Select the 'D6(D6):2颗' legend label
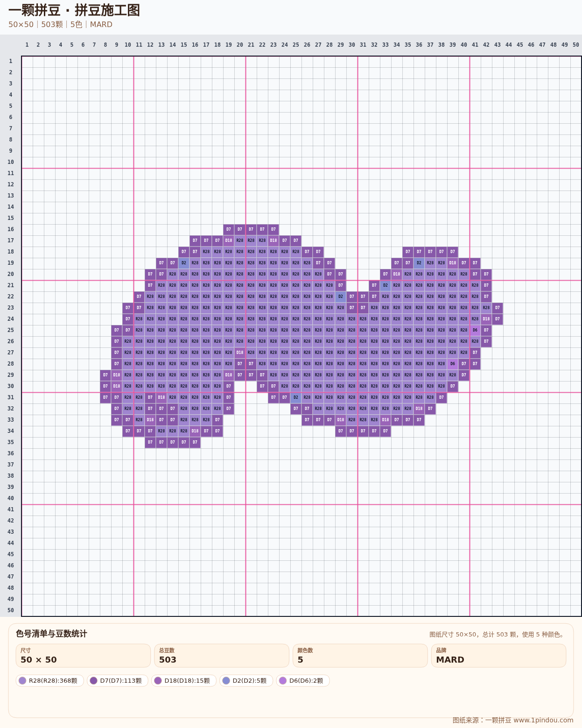582x728 pixels. pos(306,681)
